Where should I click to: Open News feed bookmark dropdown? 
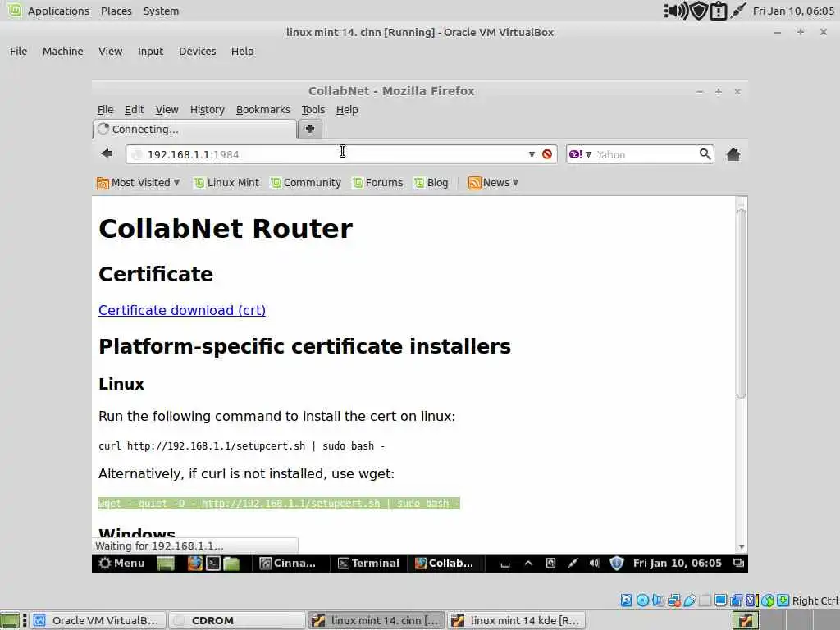click(493, 183)
